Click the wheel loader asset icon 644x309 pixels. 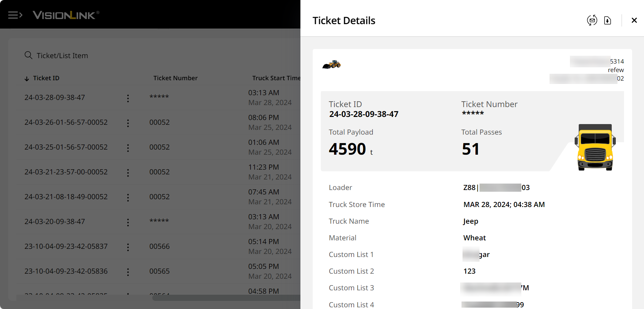click(332, 64)
